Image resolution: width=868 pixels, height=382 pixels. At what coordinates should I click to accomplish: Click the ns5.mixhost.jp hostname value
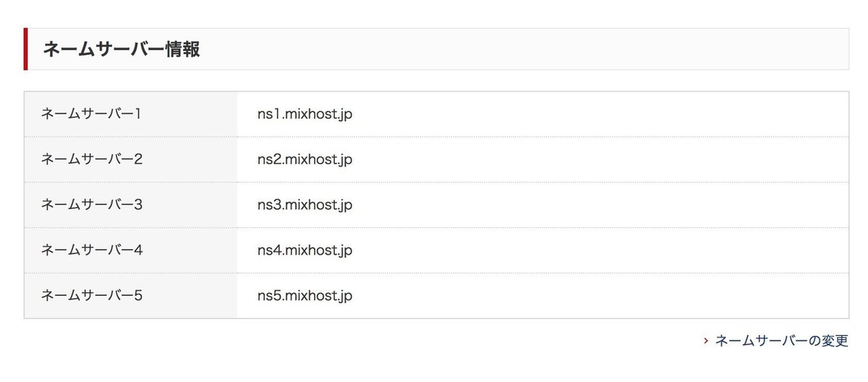305,296
